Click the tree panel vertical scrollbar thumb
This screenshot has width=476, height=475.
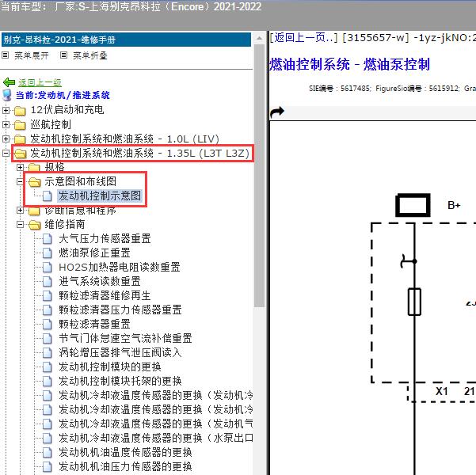click(x=259, y=176)
